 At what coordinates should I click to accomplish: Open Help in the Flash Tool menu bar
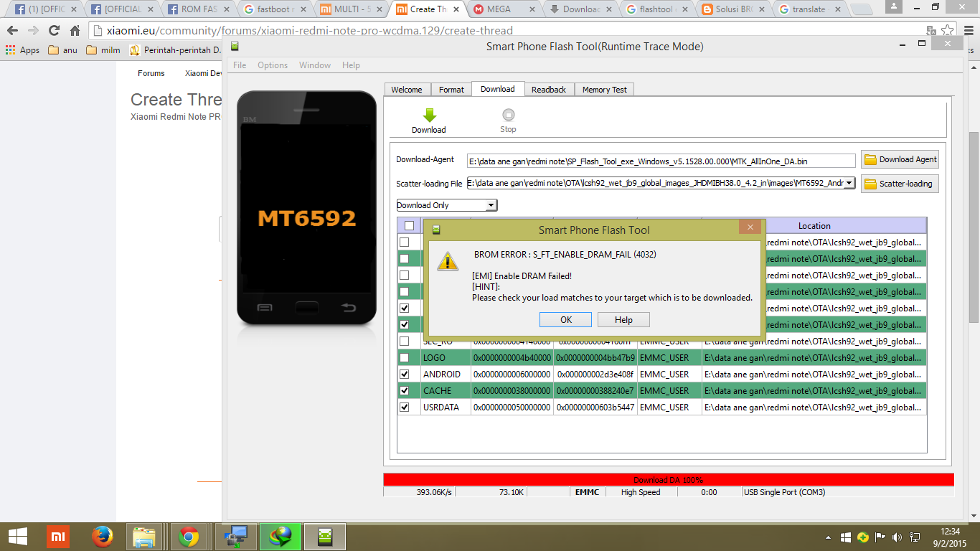[351, 65]
